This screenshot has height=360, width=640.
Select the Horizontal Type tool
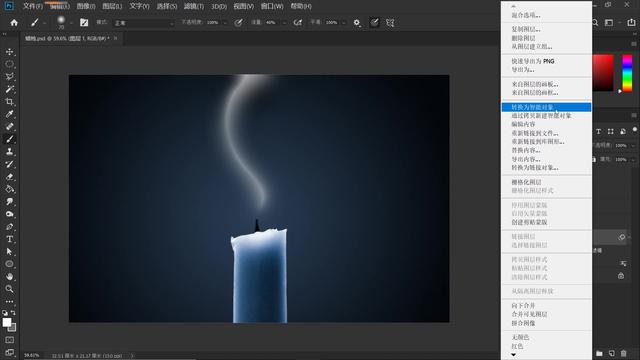9,239
